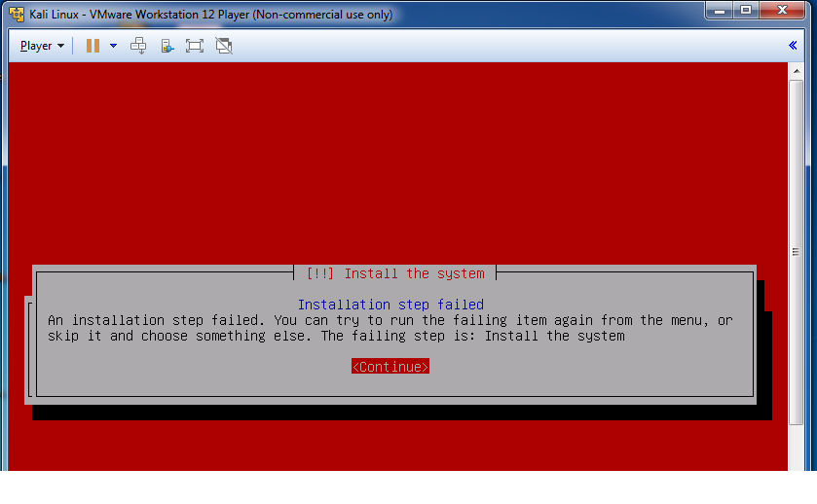Click the "Installation step failed" heading
817x504 pixels.
pos(390,305)
